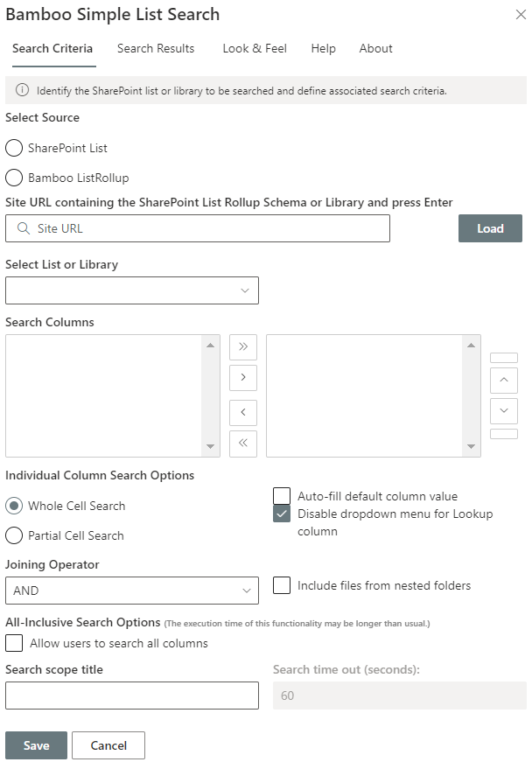
Task: Open the Look & Feel tab
Action: click(x=255, y=49)
